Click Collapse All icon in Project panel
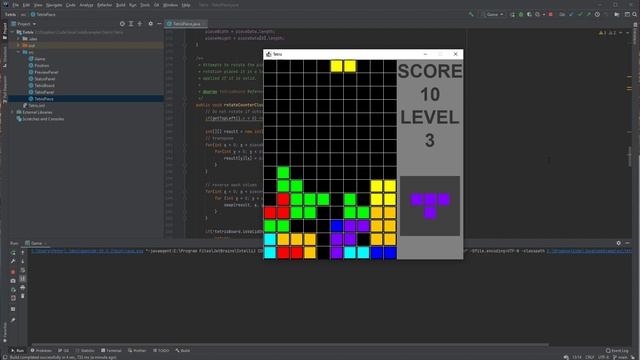 click(140, 24)
